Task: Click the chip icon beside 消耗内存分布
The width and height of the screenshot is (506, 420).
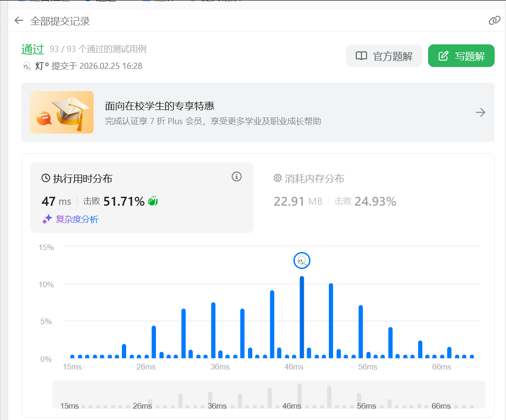Action: pos(278,178)
